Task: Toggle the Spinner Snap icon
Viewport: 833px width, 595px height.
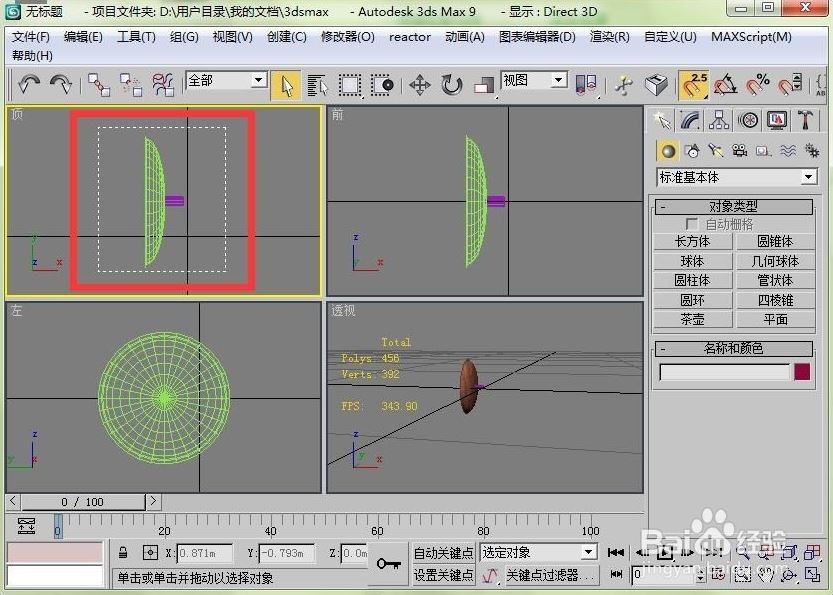Action: (790, 85)
